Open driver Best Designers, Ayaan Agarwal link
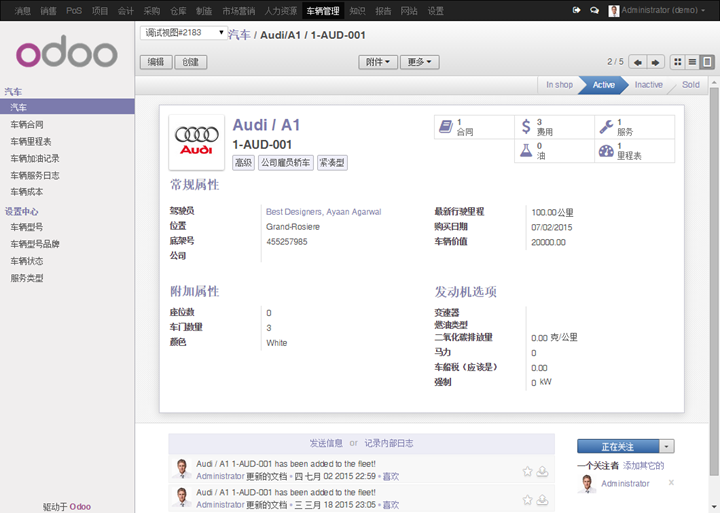The height and width of the screenshot is (513, 720). tap(323, 212)
